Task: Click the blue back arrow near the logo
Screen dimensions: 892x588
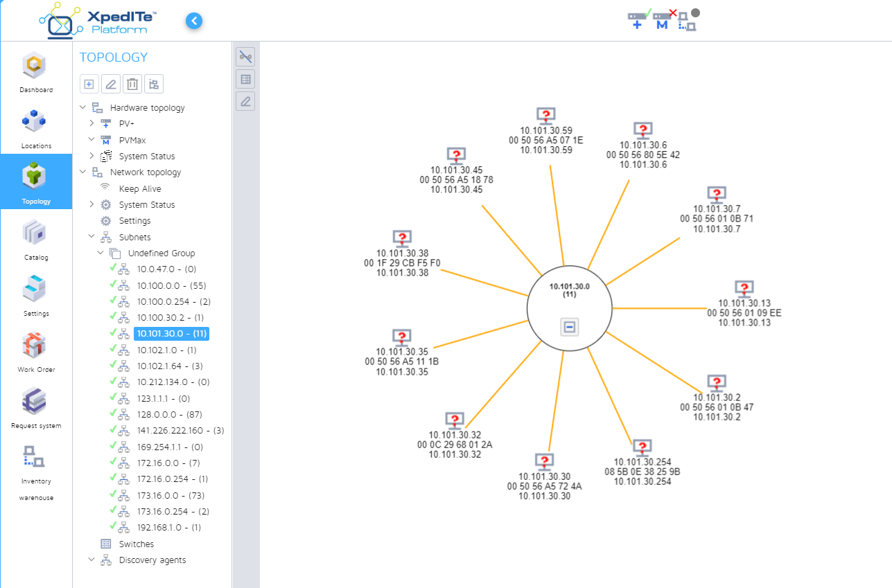Action: 194,21
